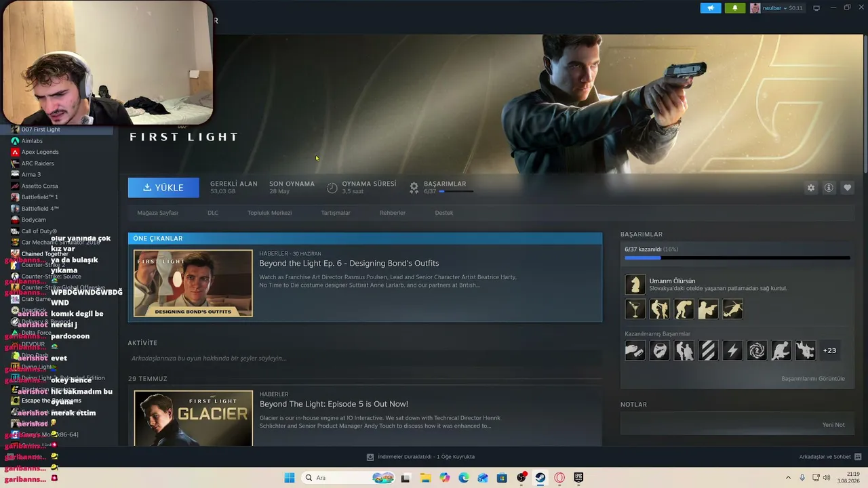
Task: Click Yeni Not to add a note
Action: (x=833, y=425)
